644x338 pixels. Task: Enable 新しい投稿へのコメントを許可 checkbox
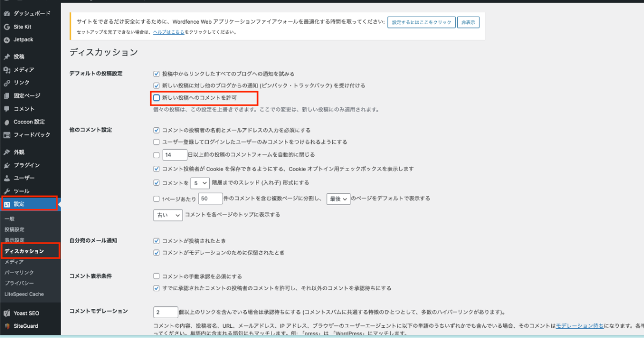coord(157,98)
